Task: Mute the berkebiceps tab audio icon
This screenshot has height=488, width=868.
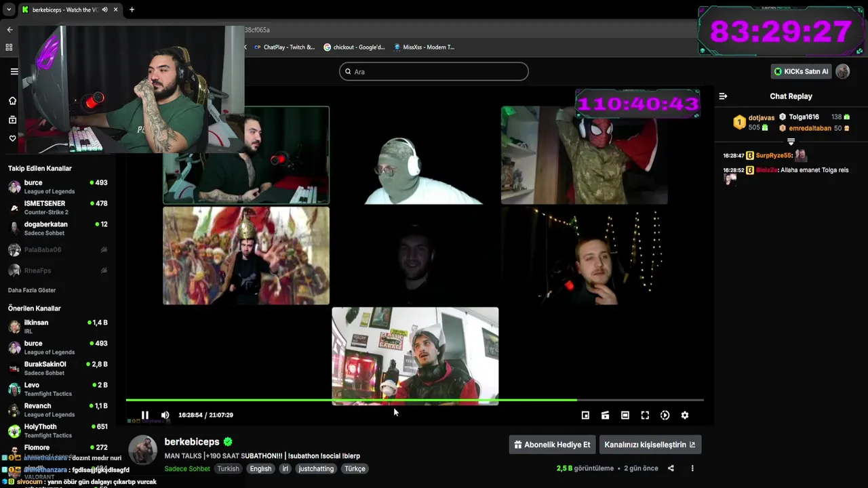Action: point(104,9)
